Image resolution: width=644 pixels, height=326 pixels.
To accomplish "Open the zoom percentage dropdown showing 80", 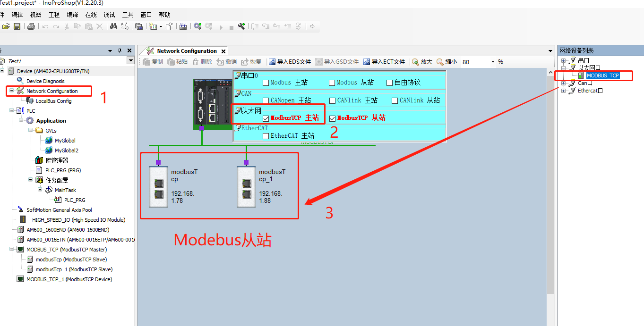I will (x=493, y=62).
